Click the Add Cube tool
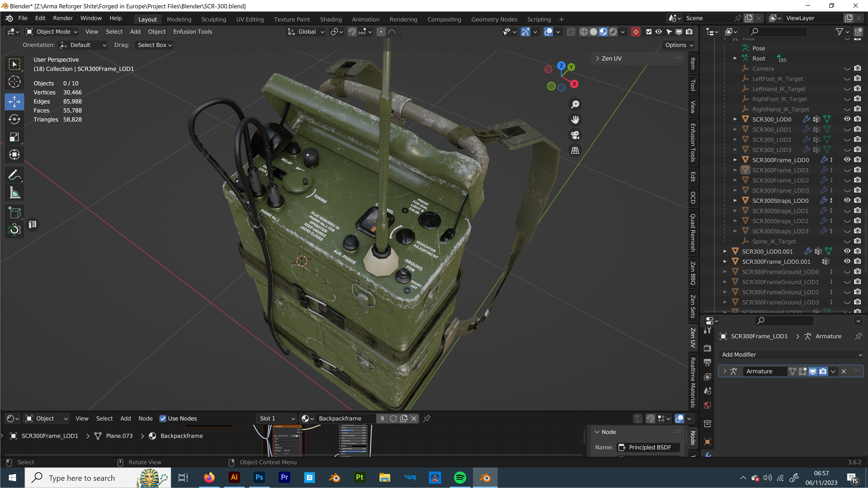This screenshot has height=488, width=868. click(14, 213)
